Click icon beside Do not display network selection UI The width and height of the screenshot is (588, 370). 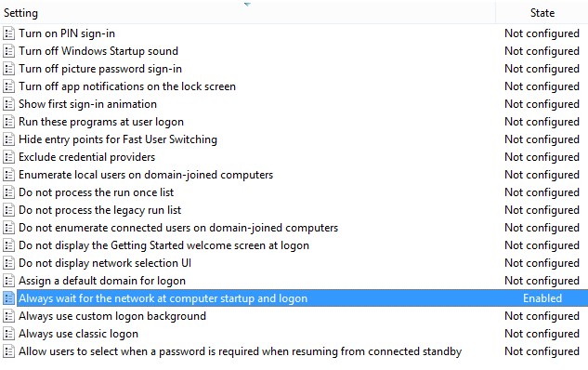(8, 263)
